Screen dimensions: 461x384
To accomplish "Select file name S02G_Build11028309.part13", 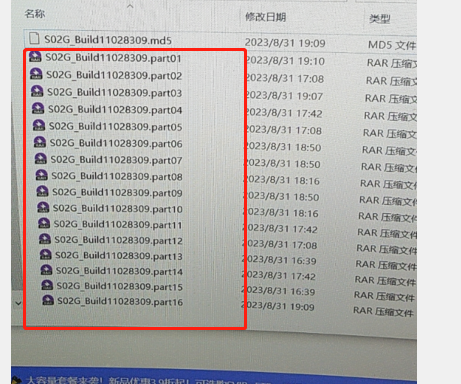I will (x=119, y=256).
